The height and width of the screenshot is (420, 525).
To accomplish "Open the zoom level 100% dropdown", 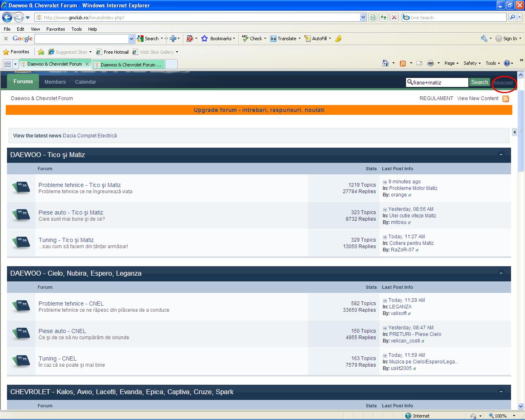I will 514,416.
